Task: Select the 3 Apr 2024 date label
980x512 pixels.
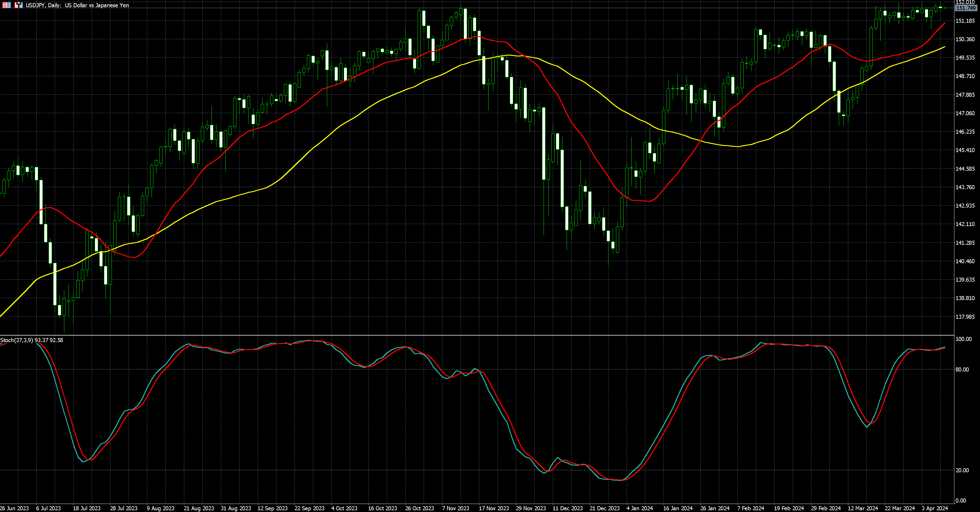Action: 934,508
